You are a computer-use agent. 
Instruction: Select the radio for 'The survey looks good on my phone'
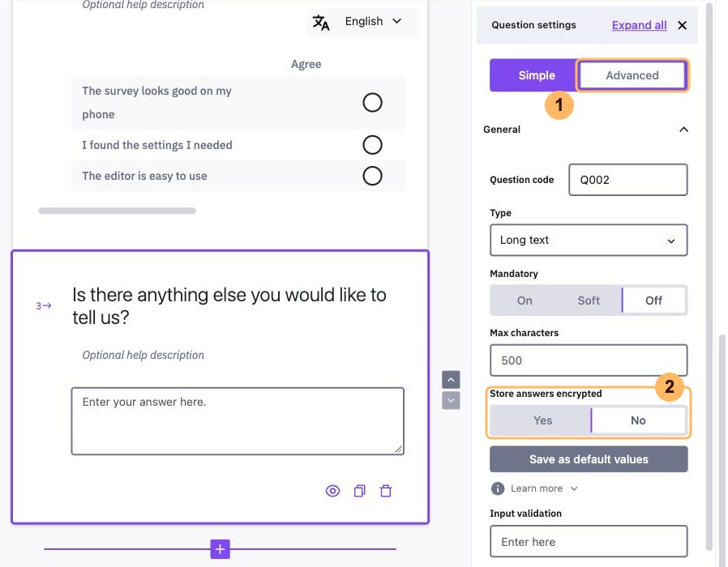[x=372, y=103]
